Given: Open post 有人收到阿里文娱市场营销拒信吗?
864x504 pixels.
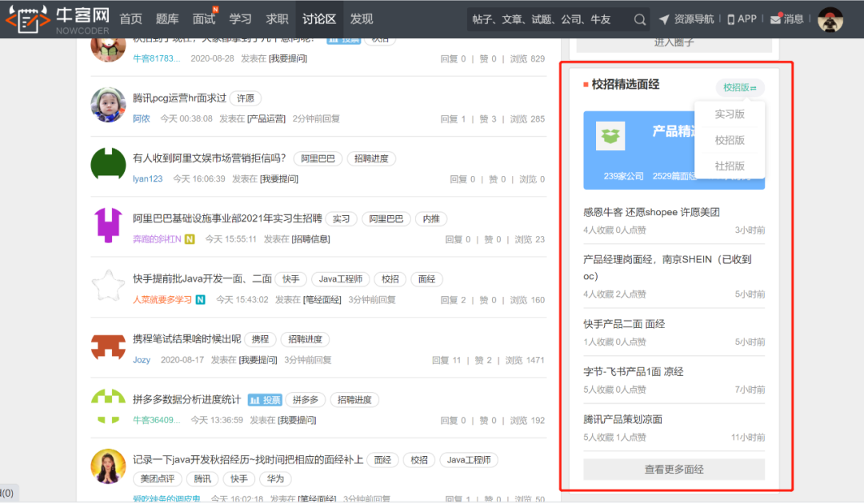Looking at the screenshot, I should [x=210, y=158].
